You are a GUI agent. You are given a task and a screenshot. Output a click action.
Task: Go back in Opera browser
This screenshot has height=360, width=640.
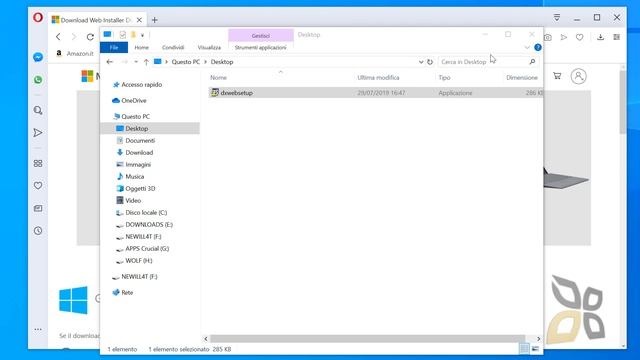click(x=58, y=37)
